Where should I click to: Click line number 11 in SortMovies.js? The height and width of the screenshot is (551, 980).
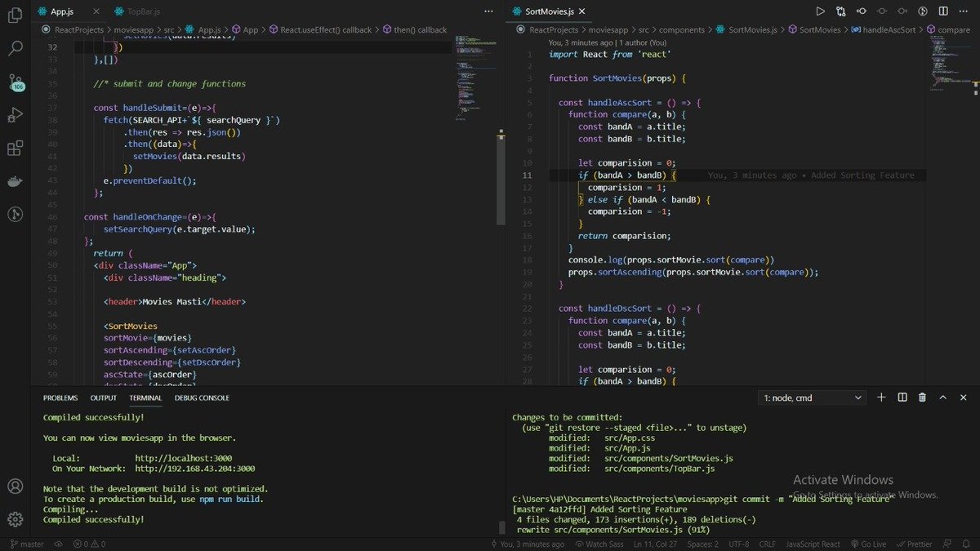click(x=527, y=175)
